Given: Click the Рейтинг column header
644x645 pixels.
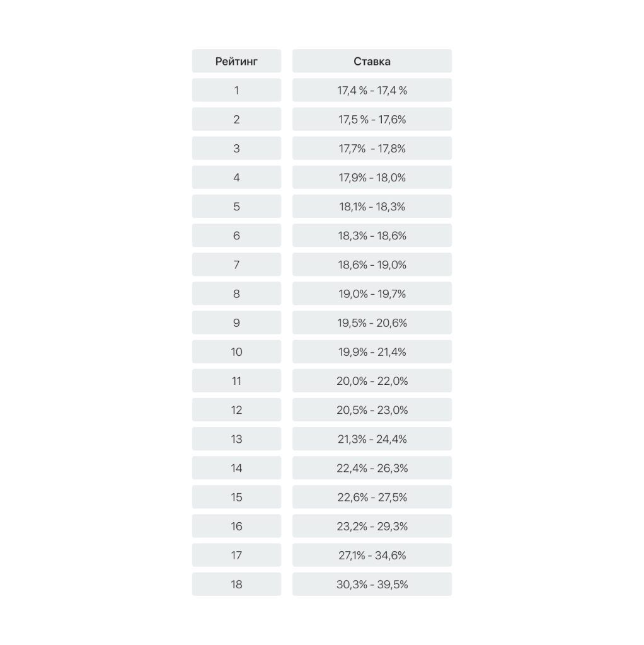Looking at the screenshot, I should 236,61.
